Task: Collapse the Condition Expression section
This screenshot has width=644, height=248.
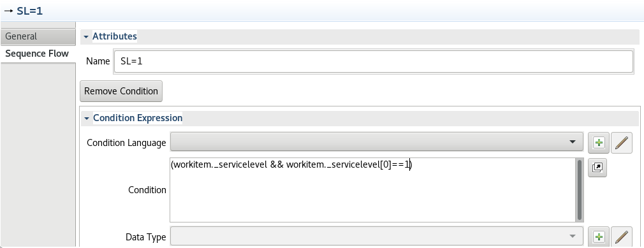Action: (x=86, y=118)
